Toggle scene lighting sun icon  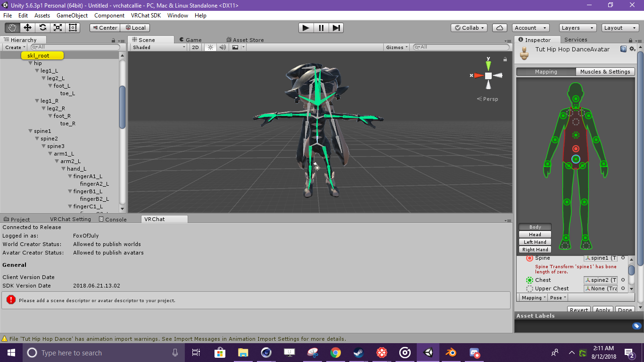click(x=210, y=47)
